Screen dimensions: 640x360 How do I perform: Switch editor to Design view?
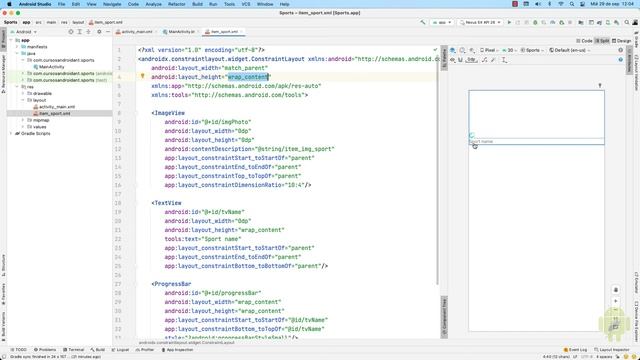(621, 41)
